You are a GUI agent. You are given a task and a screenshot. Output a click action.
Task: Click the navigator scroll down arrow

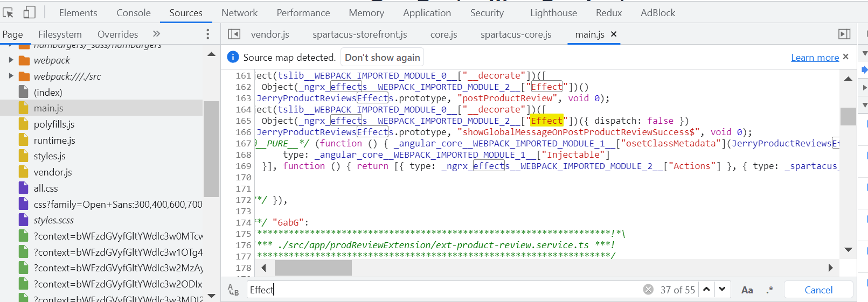click(211, 296)
